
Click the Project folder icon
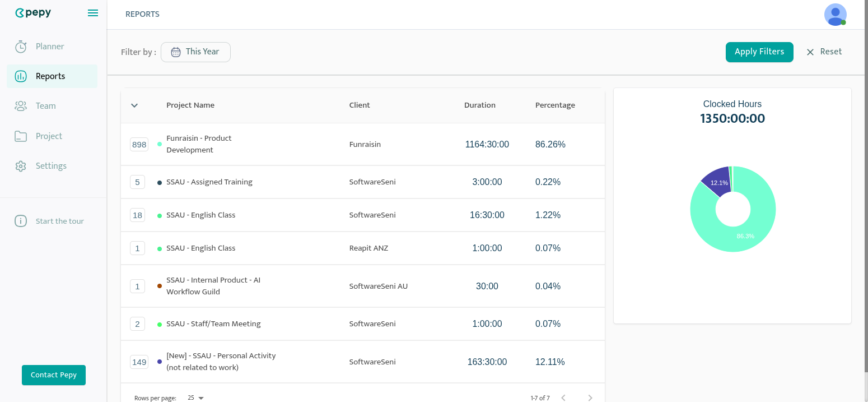21,136
